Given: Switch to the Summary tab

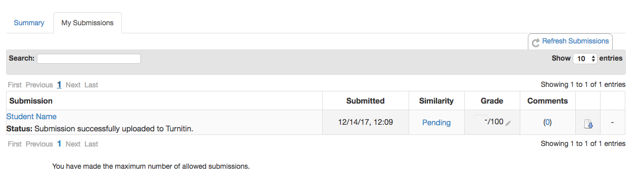Looking at the screenshot, I should (x=29, y=23).
